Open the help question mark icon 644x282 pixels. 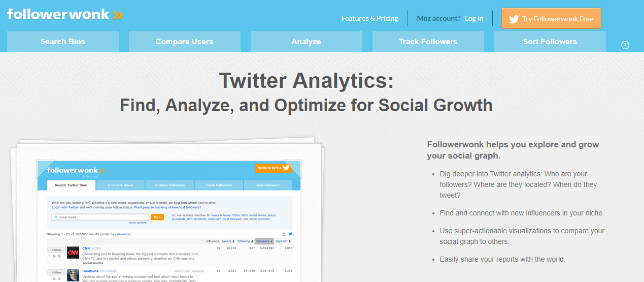(625, 45)
